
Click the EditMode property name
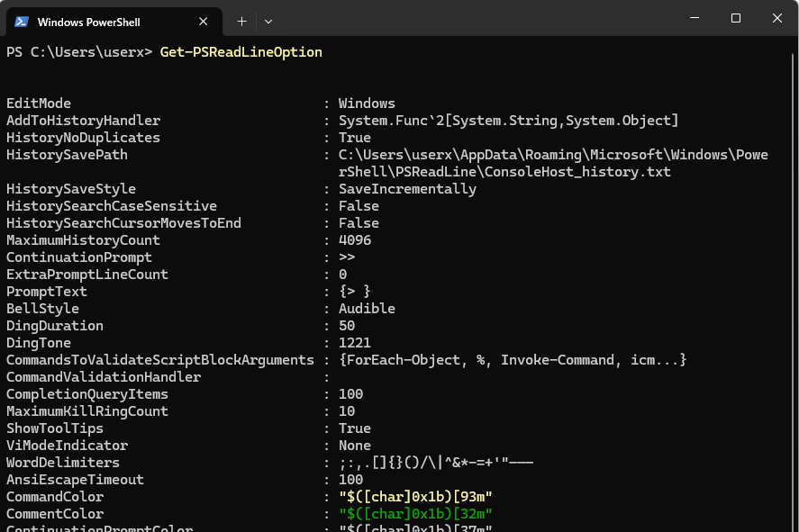[x=39, y=104]
